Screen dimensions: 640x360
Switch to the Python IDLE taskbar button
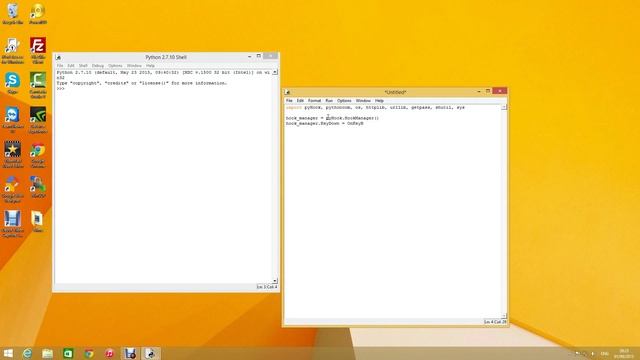[151, 353]
